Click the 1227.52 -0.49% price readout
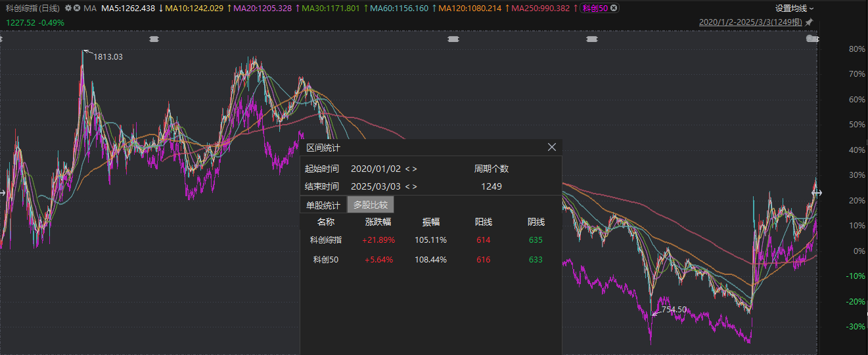 pyautogui.click(x=35, y=22)
